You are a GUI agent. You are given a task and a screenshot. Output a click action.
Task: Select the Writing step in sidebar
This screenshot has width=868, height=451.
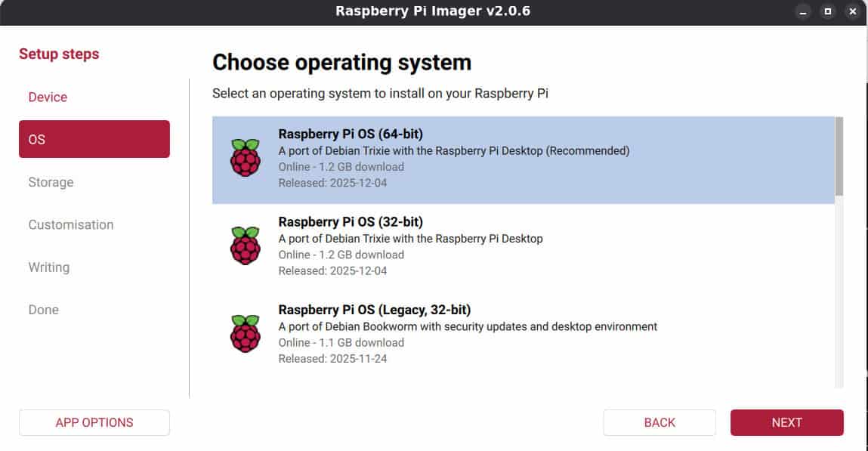click(48, 267)
